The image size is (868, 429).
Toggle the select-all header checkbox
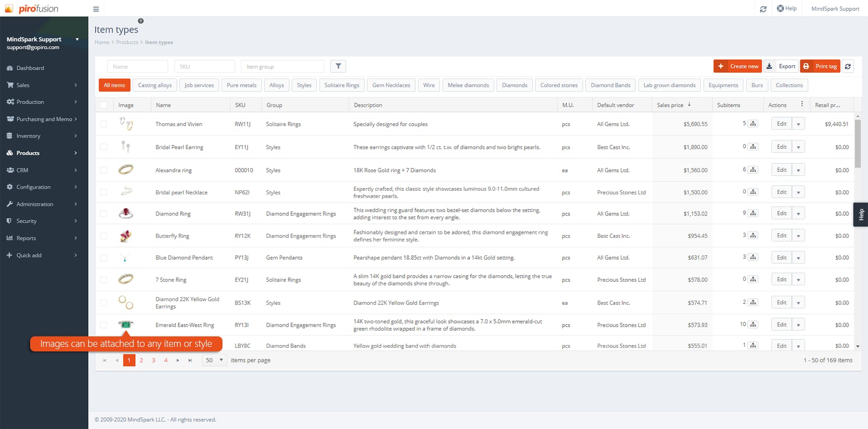[x=104, y=105]
